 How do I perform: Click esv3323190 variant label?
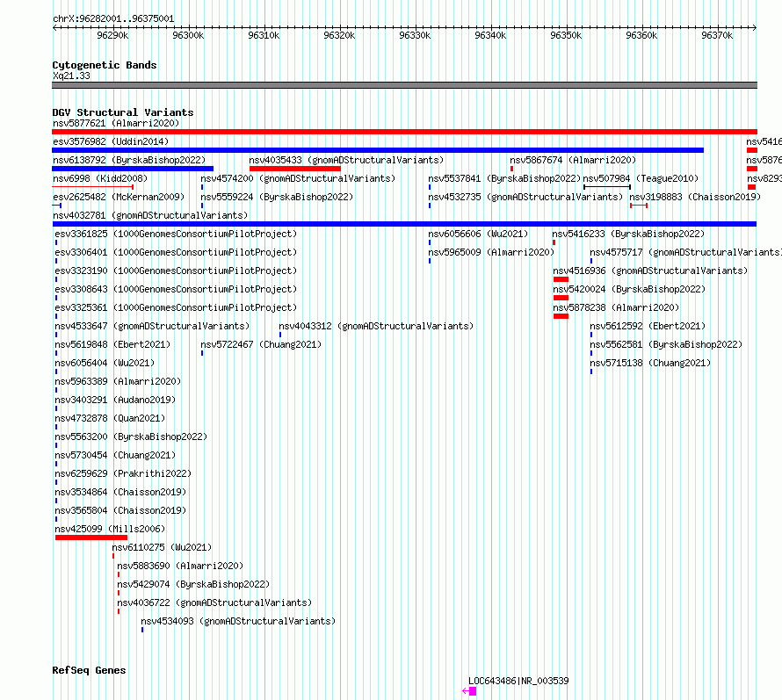(x=176, y=271)
